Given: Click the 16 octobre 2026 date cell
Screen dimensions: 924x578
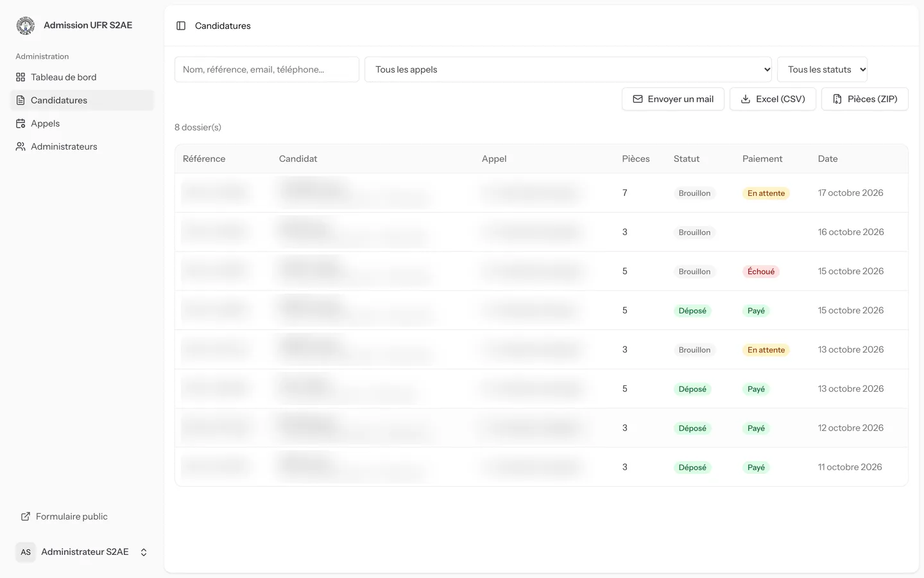Looking at the screenshot, I should pyautogui.click(x=851, y=232).
